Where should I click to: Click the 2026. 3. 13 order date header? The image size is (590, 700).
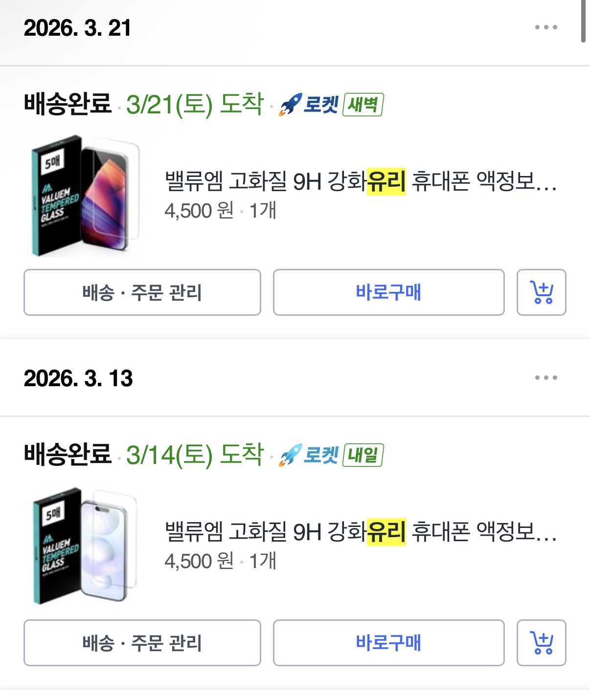point(78,378)
